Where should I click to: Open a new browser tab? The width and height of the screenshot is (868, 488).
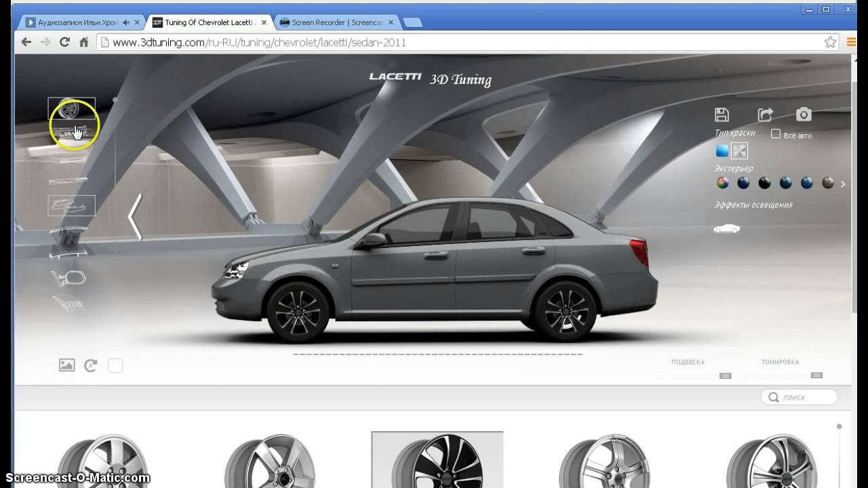[x=412, y=22]
